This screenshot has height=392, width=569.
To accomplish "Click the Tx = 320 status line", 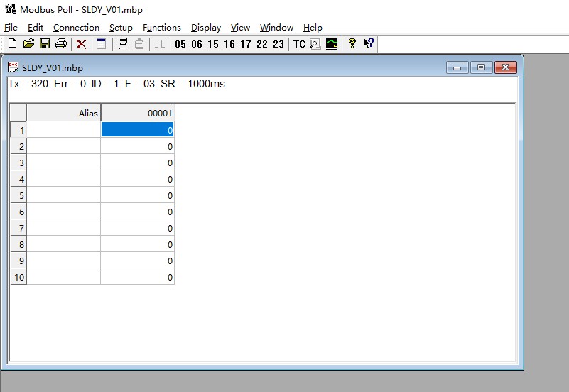I will click(x=116, y=84).
